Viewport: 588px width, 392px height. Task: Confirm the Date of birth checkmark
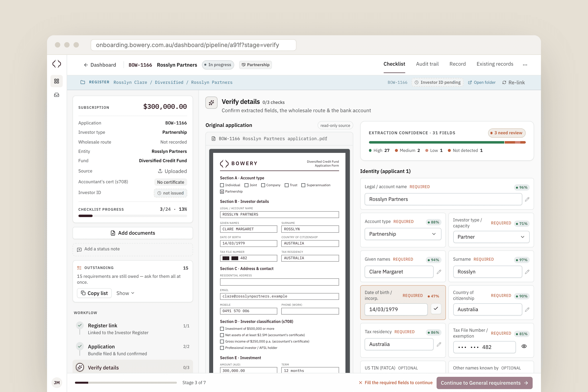tap(436, 308)
